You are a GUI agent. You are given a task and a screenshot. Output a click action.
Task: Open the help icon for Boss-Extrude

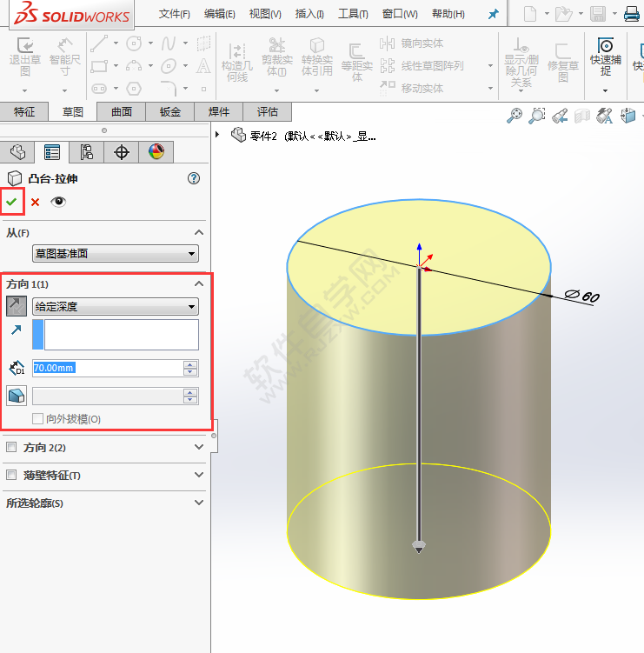click(194, 178)
